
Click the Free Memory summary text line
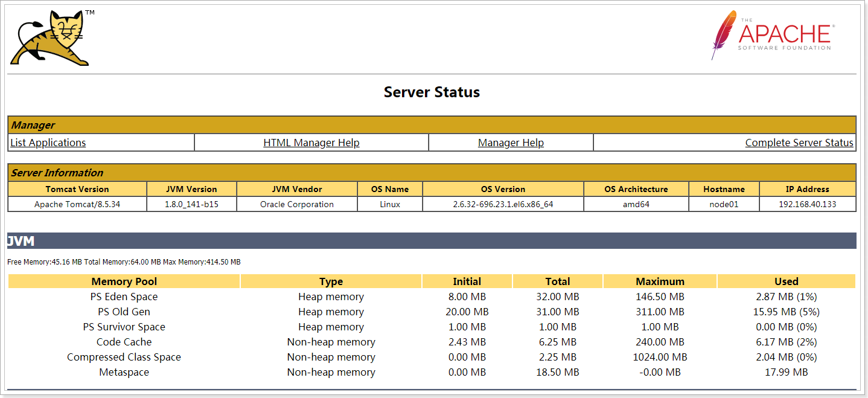tap(124, 262)
